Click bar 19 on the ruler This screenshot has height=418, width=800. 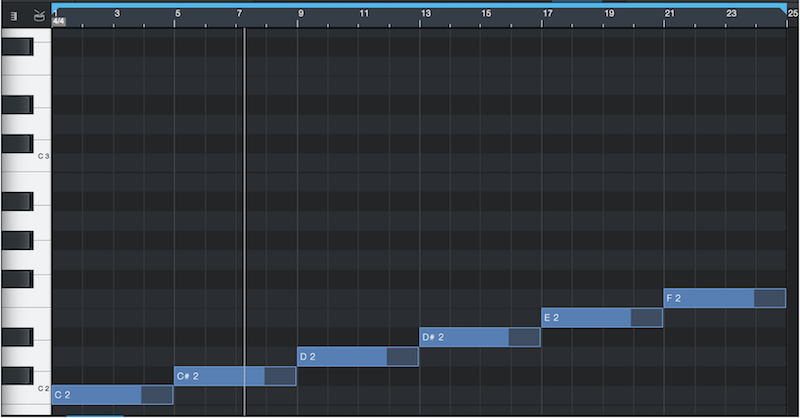(609, 14)
